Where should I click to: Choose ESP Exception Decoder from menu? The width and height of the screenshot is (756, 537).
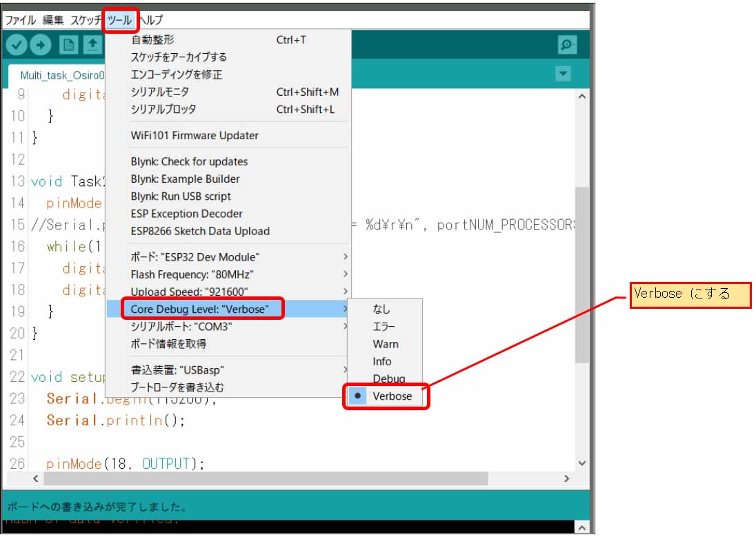click(186, 214)
